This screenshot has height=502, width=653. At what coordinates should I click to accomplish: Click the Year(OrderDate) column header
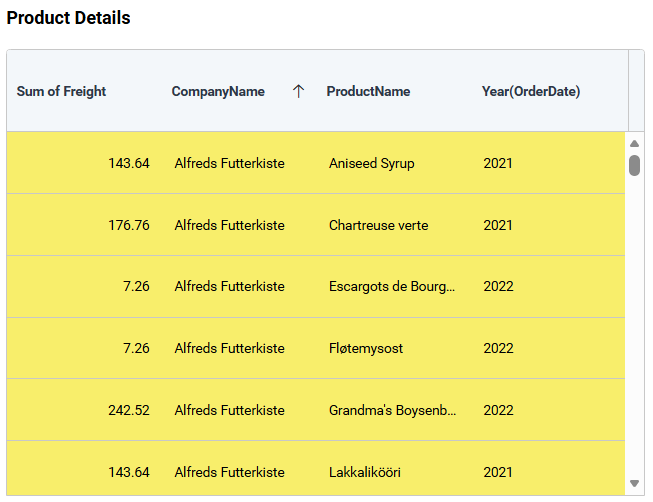point(530,91)
